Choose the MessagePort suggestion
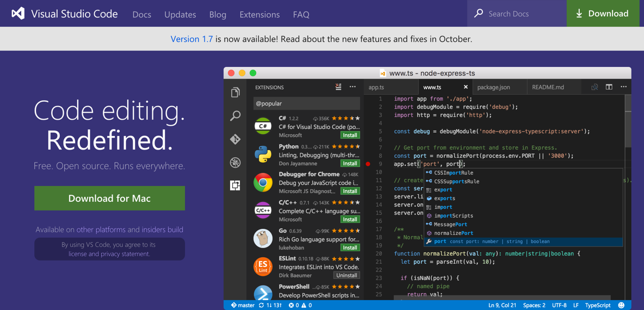644x310 pixels. [523, 224]
